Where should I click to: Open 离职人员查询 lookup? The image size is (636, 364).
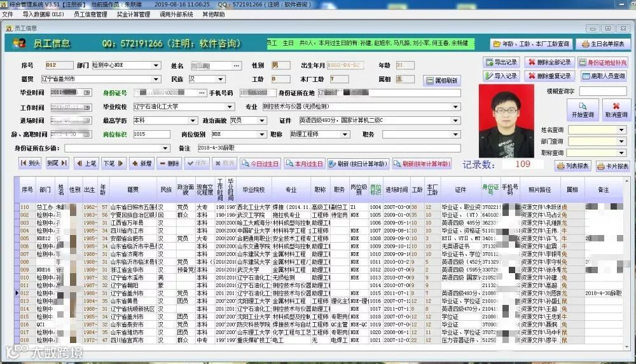click(x=603, y=76)
